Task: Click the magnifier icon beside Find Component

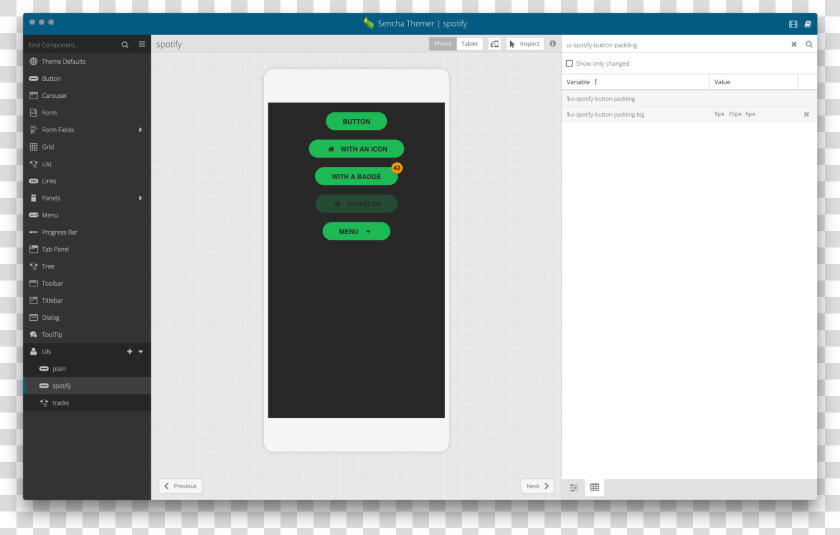Action: [x=125, y=45]
